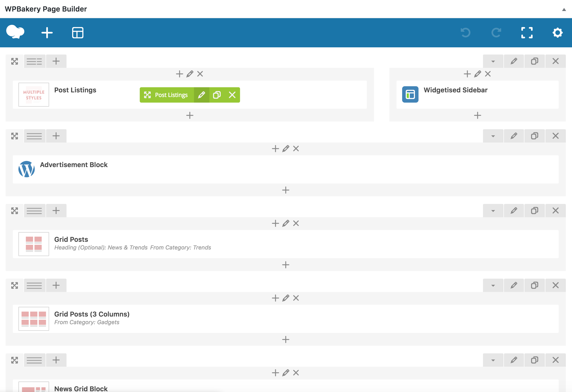Add column to Post Listings row
The height and width of the screenshot is (392, 572).
pyautogui.click(x=56, y=61)
